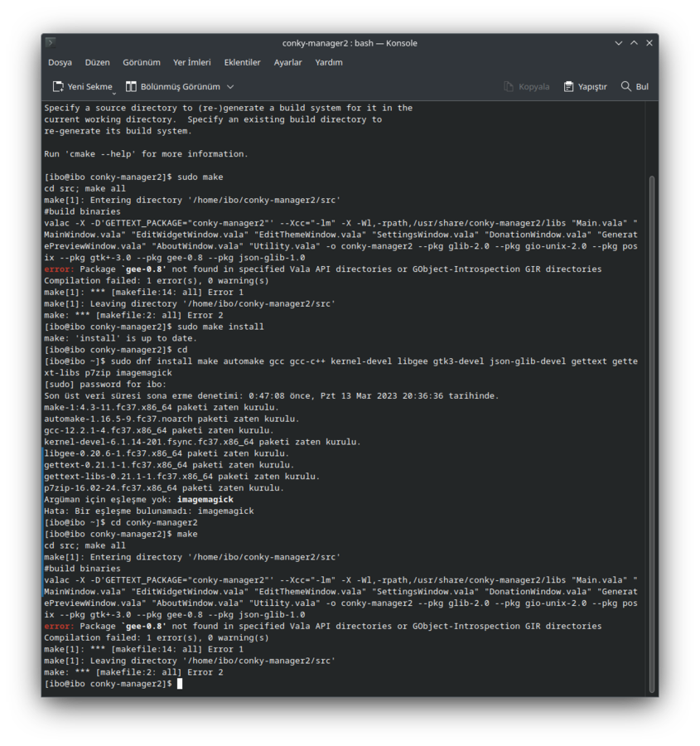Image resolution: width=700 pixels, height=746 pixels.
Task: Click the Kopyala copy button
Action: click(x=527, y=86)
